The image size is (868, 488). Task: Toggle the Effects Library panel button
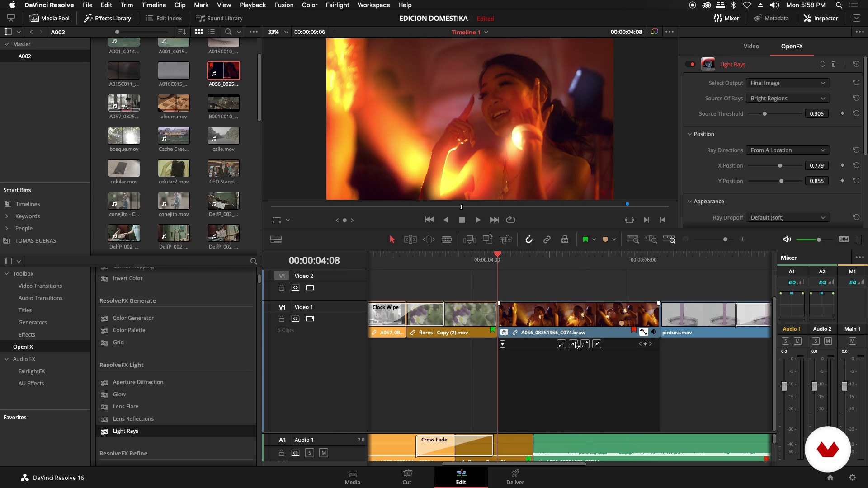point(108,18)
